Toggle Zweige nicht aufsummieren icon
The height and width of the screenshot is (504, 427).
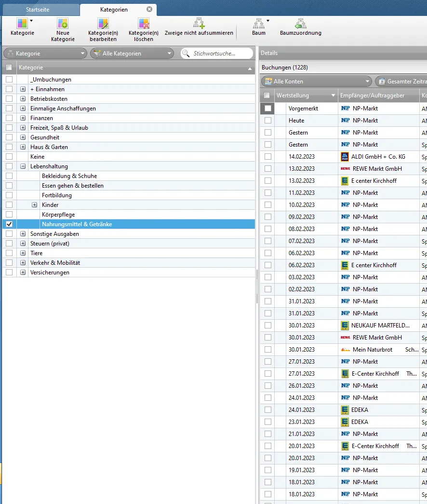[x=199, y=24]
